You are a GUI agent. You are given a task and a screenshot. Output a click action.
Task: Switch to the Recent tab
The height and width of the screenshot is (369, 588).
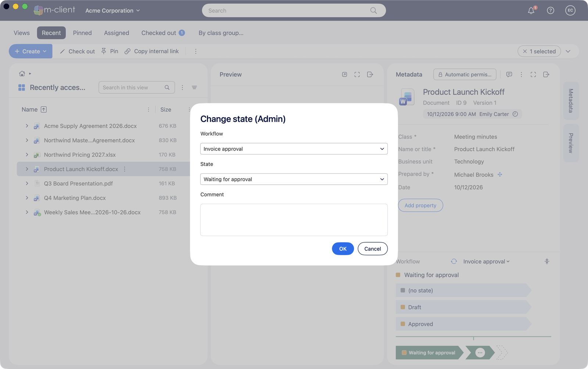(51, 33)
